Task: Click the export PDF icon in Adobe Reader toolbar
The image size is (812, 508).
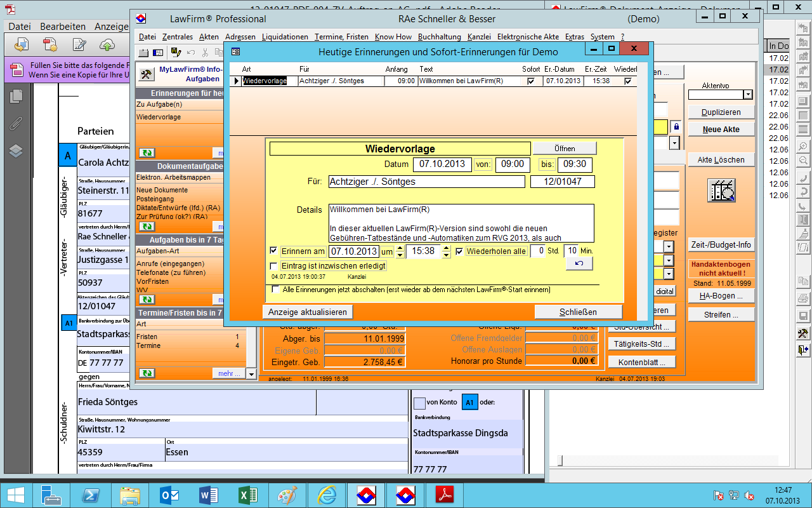Action: (x=22, y=44)
